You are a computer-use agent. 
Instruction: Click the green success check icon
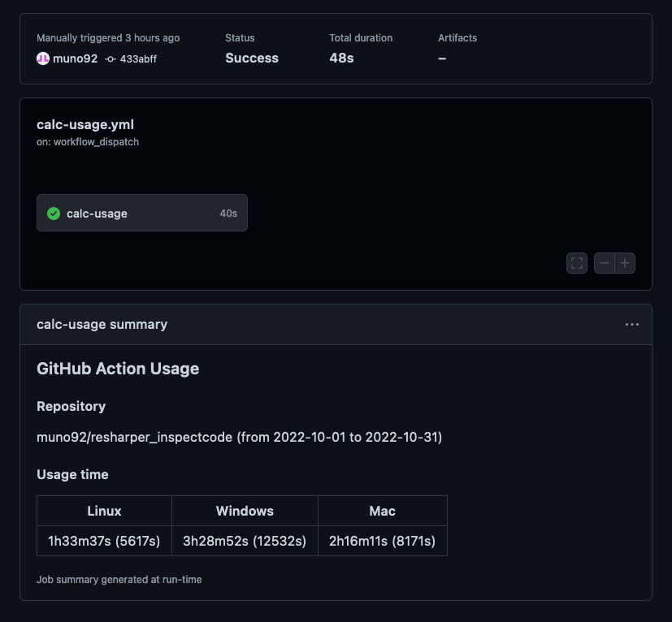(54, 214)
